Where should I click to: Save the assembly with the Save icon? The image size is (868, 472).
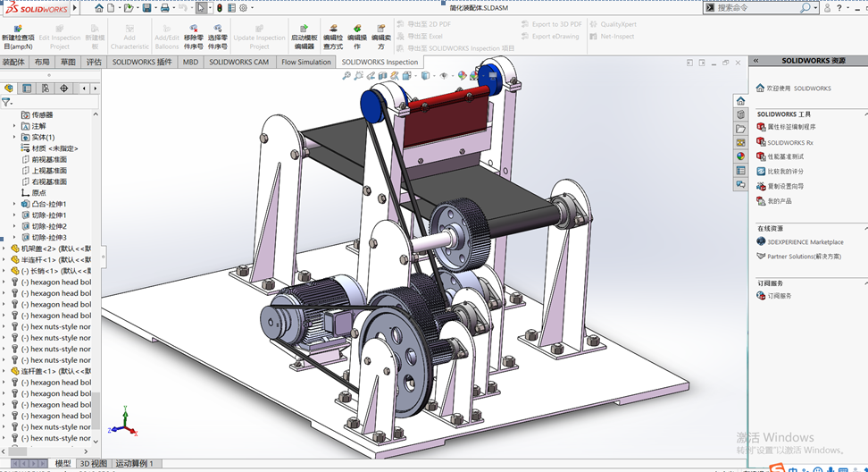coord(146,8)
